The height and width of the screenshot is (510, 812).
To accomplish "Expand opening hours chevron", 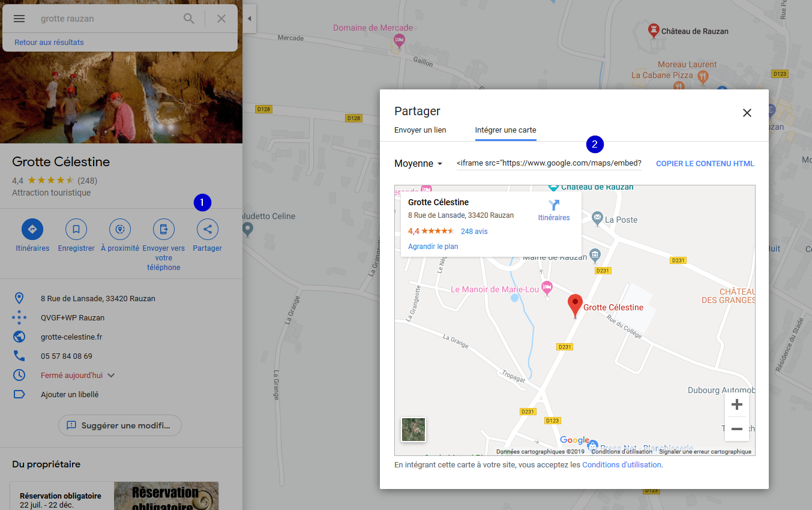I will (111, 376).
